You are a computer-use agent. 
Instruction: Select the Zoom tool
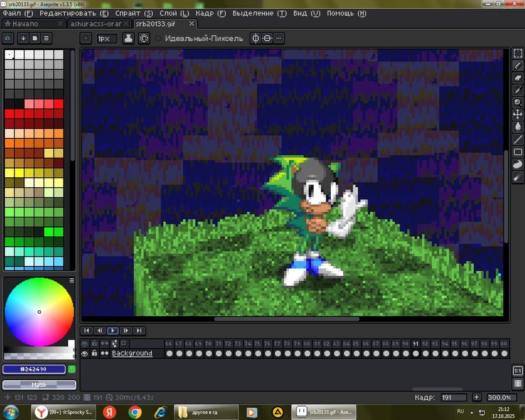tap(517, 103)
